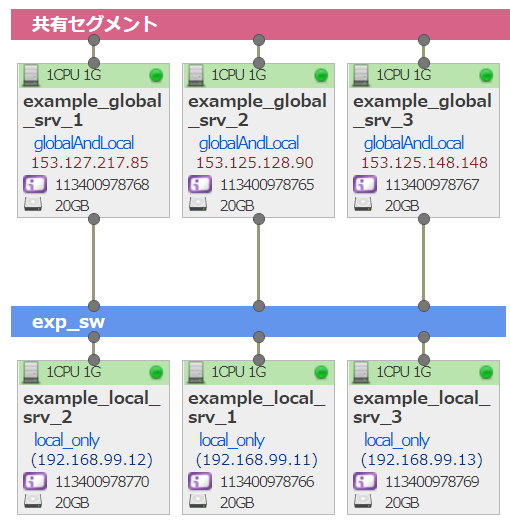Click archive icon beside 113400978769
This screenshot has width=510, height=532.
(x=365, y=481)
